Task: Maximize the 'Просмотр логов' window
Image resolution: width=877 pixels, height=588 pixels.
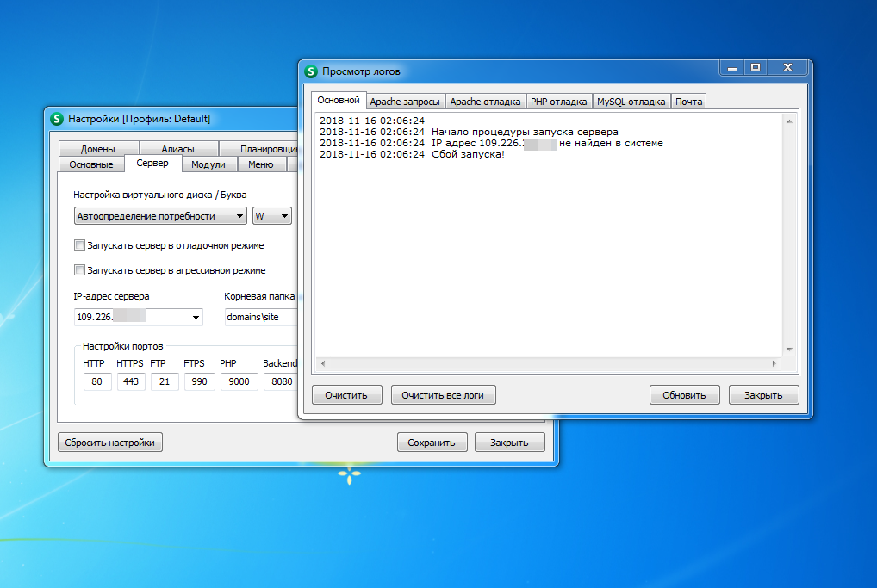Action: [x=755, y=67]
